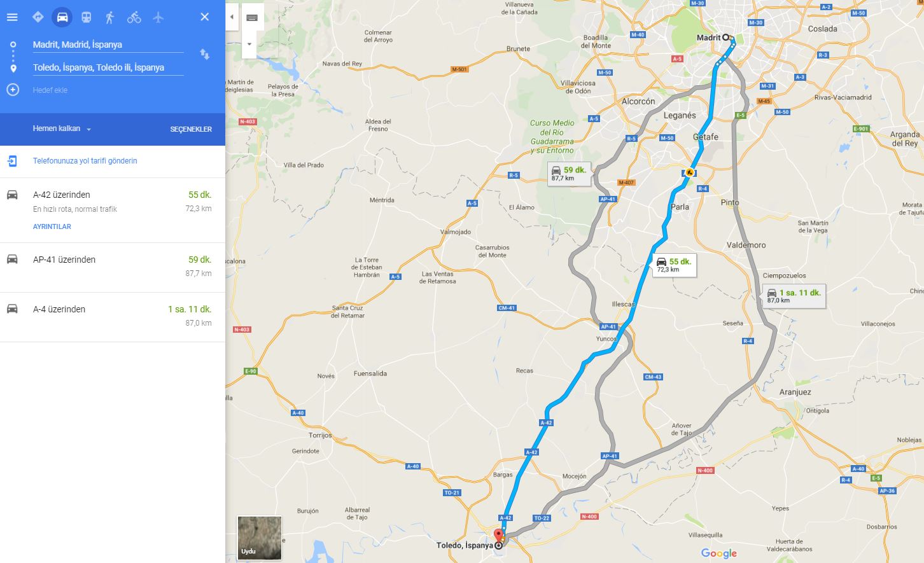Select the cycling travel mode

[134, 17]
